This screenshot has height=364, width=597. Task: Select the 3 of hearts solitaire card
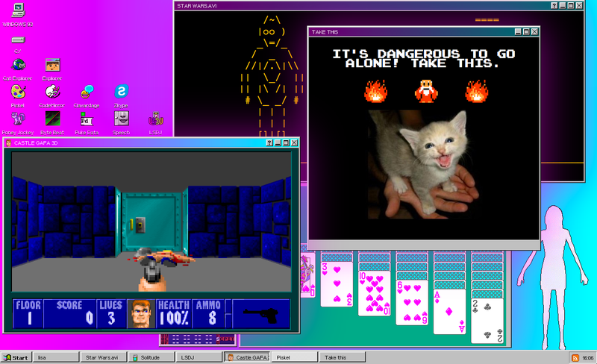[x=337, y=284]
